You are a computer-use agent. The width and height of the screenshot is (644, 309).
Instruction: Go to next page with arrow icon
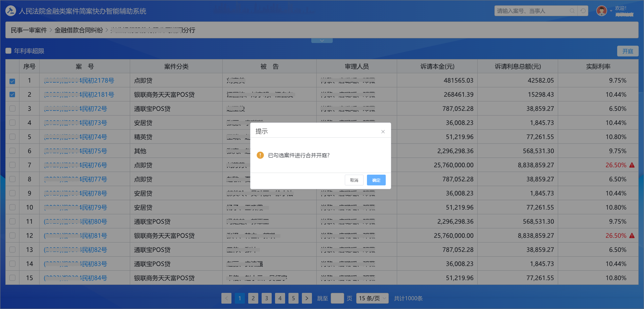[x=307, y=298]
